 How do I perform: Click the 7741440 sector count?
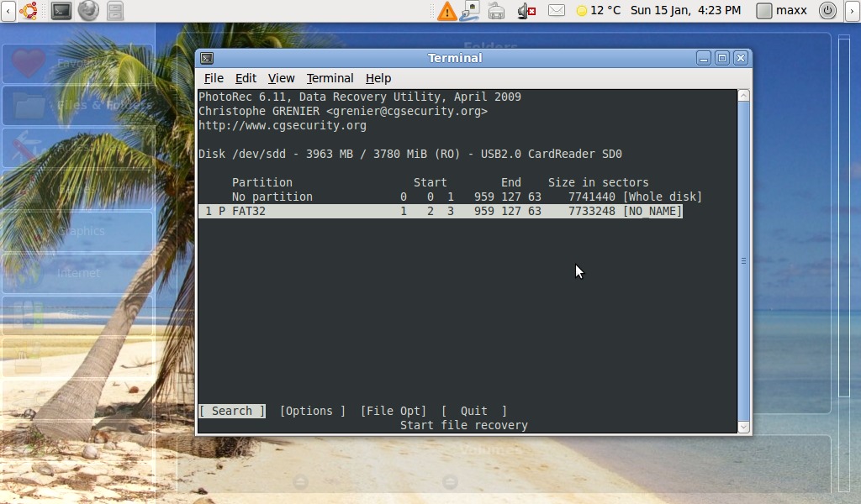pos(592,197)
